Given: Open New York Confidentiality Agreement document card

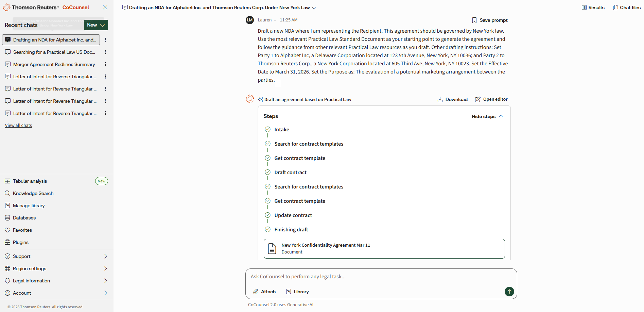Looking at the screenshot, I should click(384, 249).
